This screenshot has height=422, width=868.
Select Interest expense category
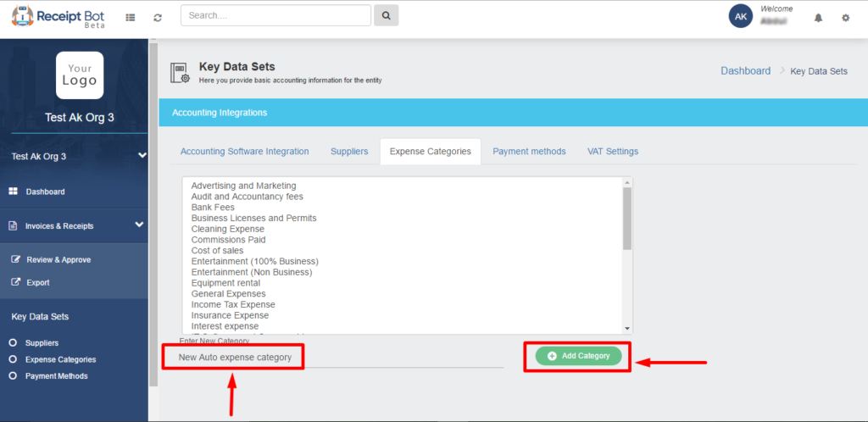225,326
